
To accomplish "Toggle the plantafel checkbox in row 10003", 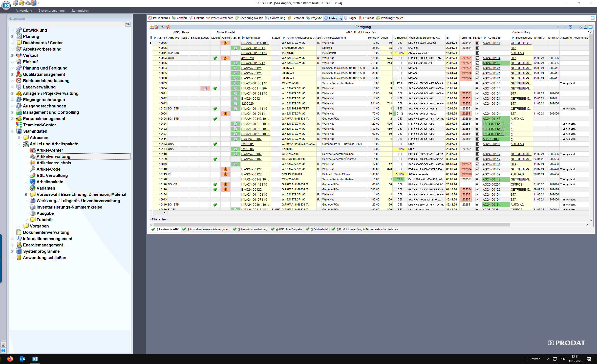I will [477, 58].
